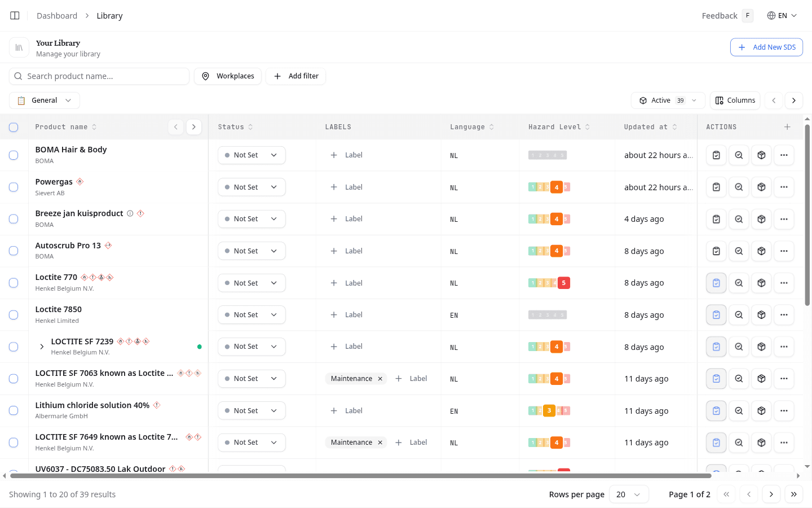
Task: Check the BOMA Hair & Body row
Action: tap(14, 155)
